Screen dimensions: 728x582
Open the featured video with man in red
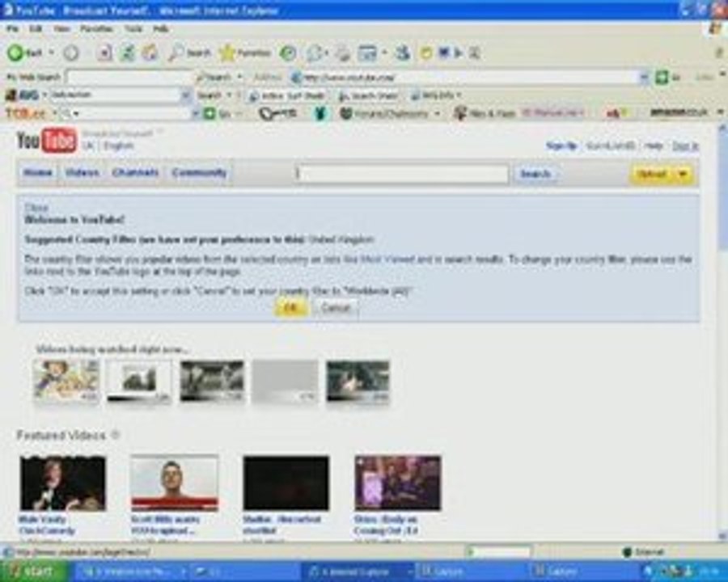[x=175, y=483]
